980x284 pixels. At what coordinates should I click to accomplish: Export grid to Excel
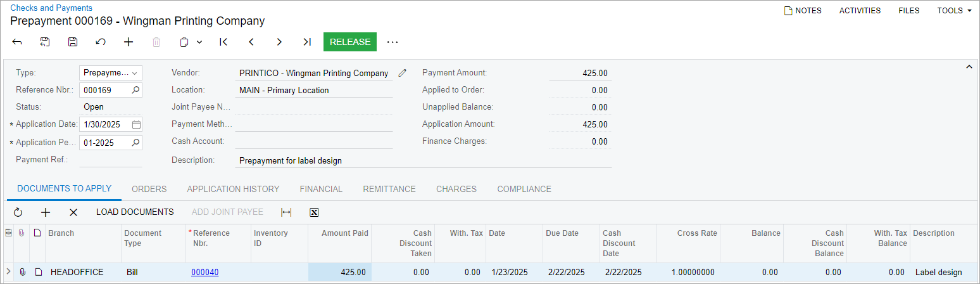(314, 212)
